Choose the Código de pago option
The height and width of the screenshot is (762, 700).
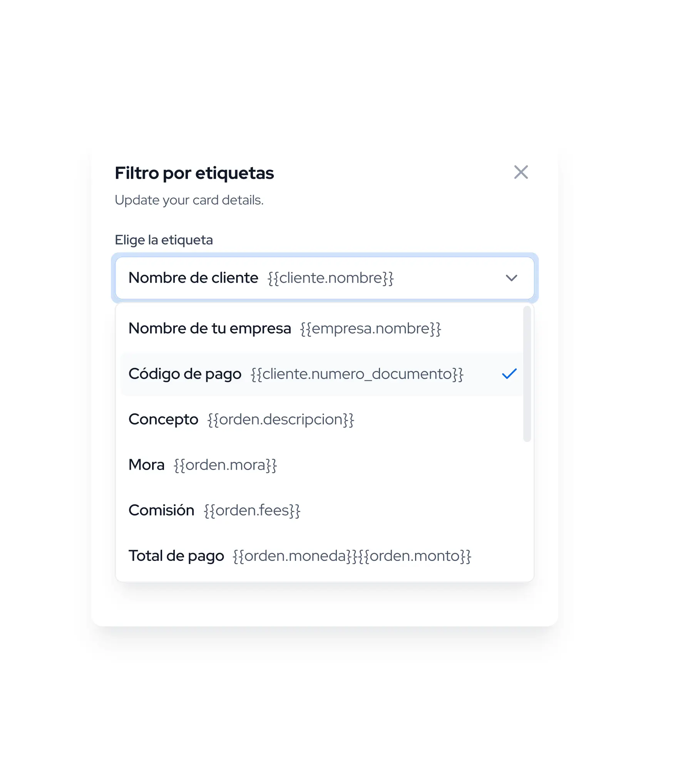pyautogui.click(x=322, y=374)
